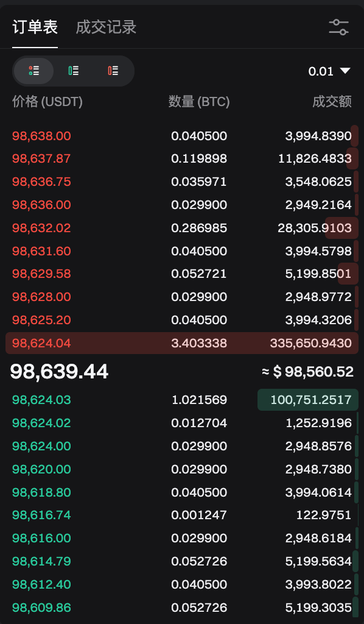
Task: Pick ask price 98,636.00
Action: tap(41, 205)
